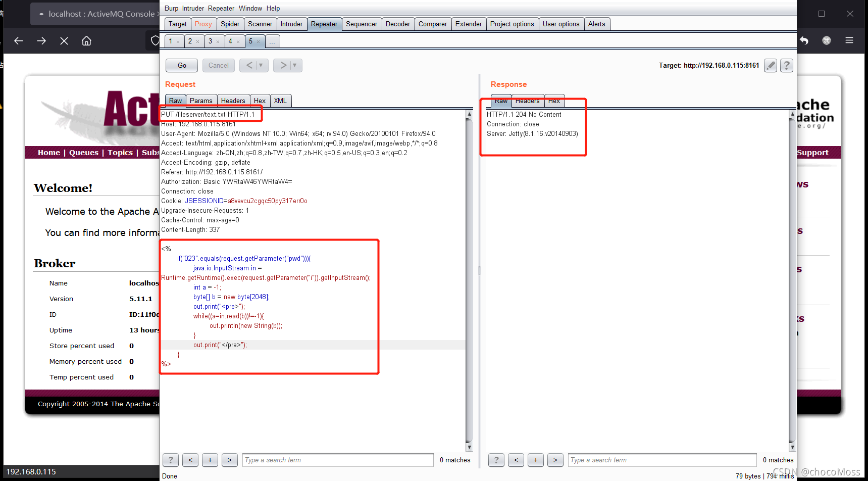Click the request pane scroll-down arrow
Viewport: 868px width, 481px height.
click(469, 447)
